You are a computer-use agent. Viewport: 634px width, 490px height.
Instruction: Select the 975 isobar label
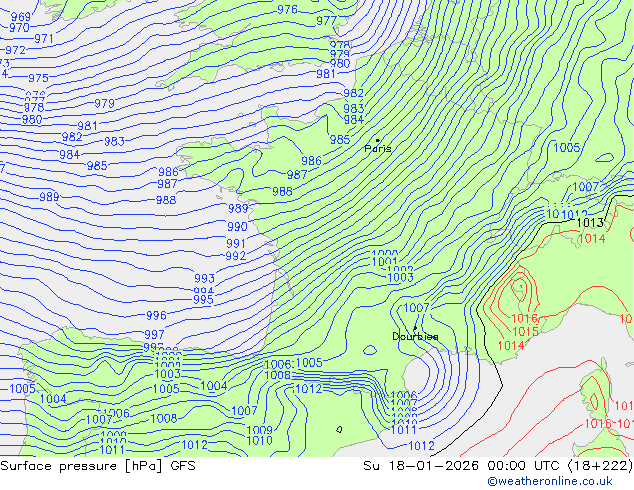point(38,78)
